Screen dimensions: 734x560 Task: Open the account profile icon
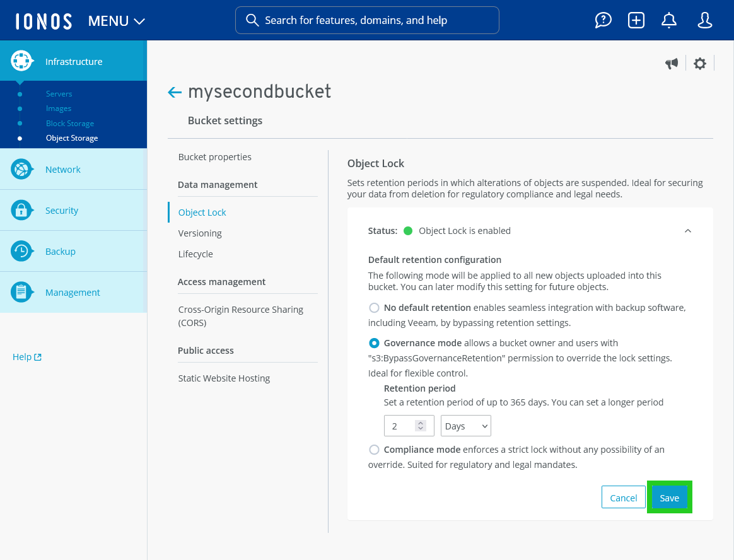coord(704,20)
